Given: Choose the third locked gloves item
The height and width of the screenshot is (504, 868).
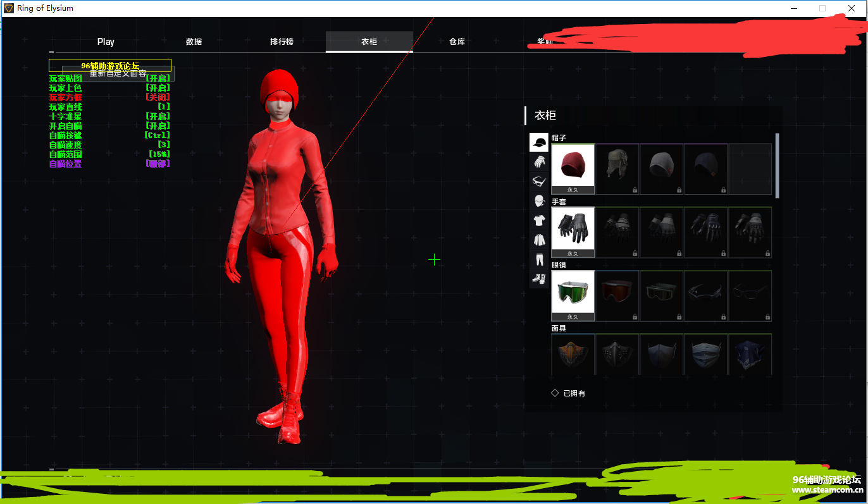Looking at the screenshot, I should pyautogui.click(x=662, y=232).
